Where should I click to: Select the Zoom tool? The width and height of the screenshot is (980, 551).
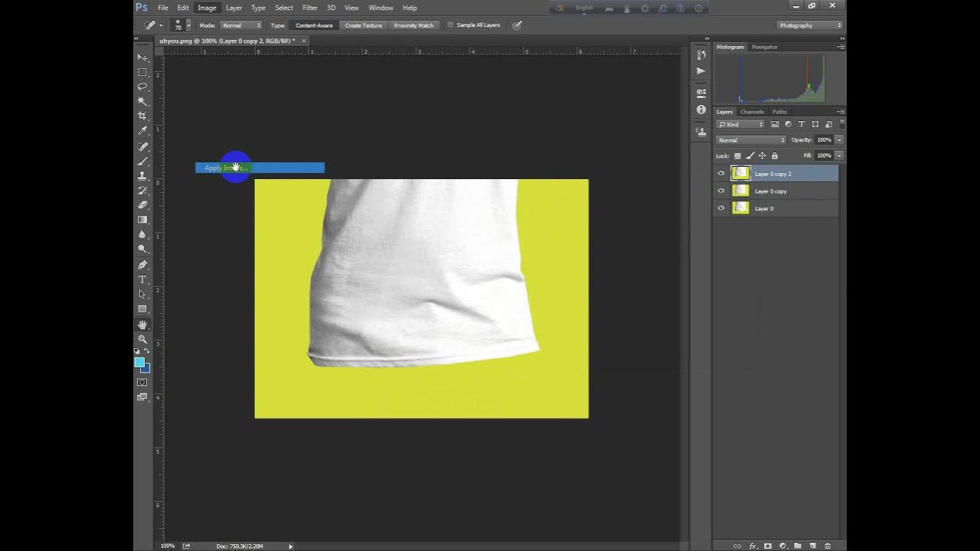142,339
